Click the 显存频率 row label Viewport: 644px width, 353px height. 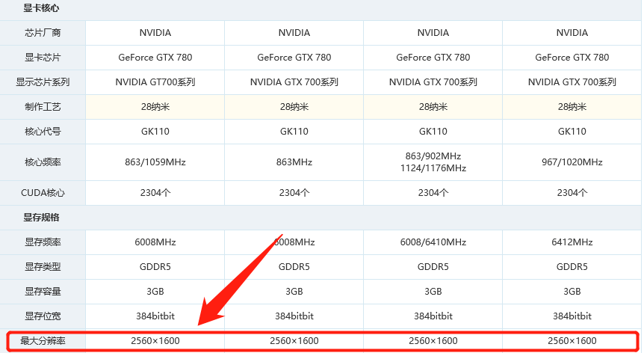(43, 242)
